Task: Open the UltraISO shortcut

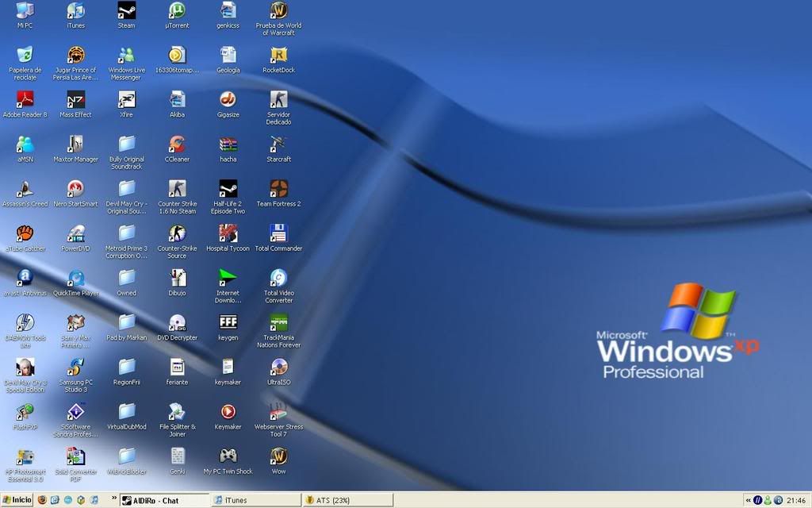Action: pos(278,371)
